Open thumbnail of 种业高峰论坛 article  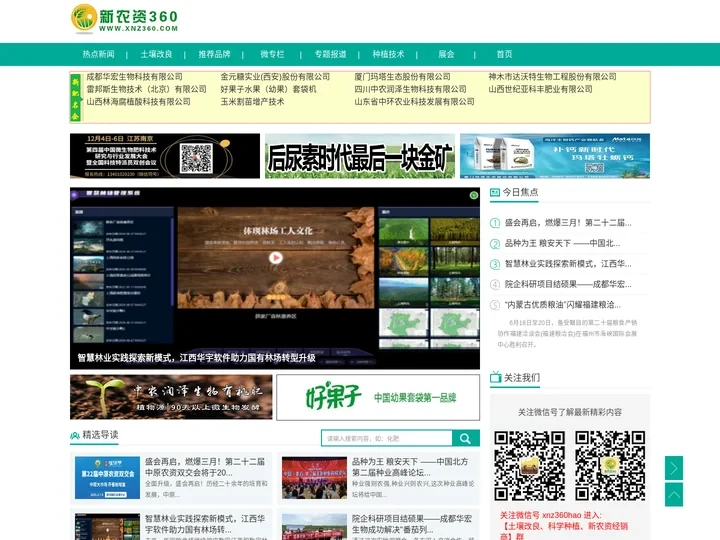(x=314, y=478)
